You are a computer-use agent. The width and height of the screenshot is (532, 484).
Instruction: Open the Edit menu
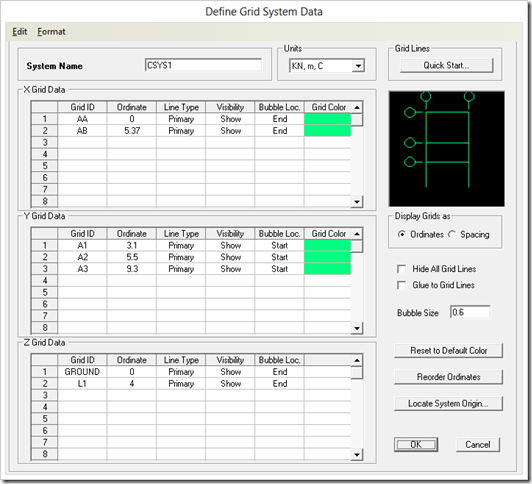(19, 32)
